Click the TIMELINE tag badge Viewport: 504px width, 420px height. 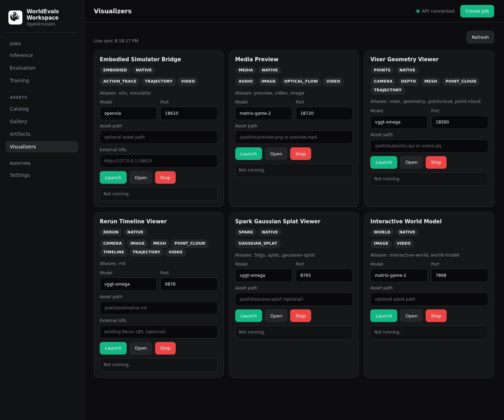coord(114,252)
